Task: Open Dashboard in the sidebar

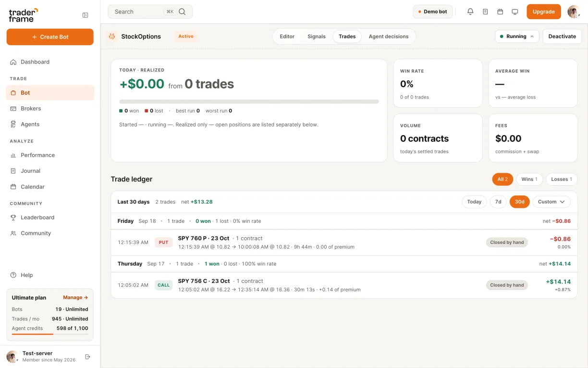Action: tap(50, 62)
